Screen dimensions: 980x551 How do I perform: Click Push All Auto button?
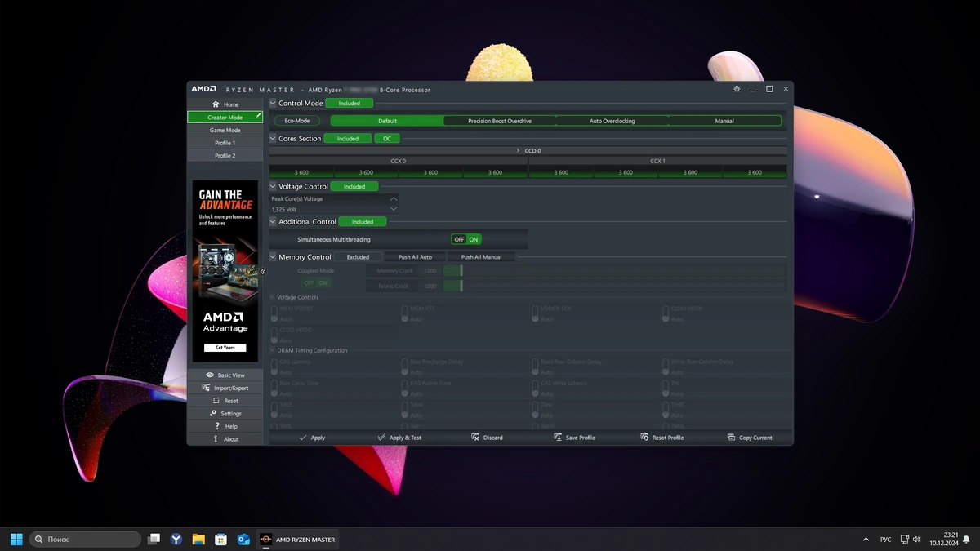point(415,257)
